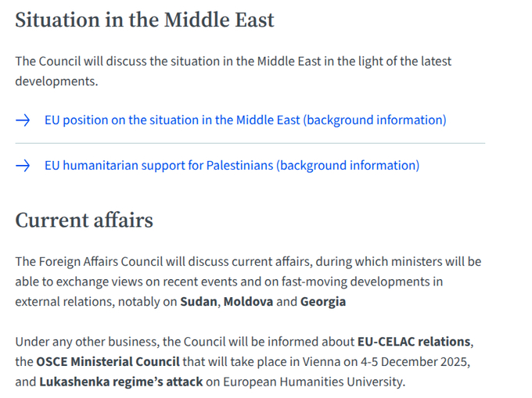The width and height of the screenshot is (532, 398).
Task: Open EU position on Middle East link
Action: click(245, 120)
